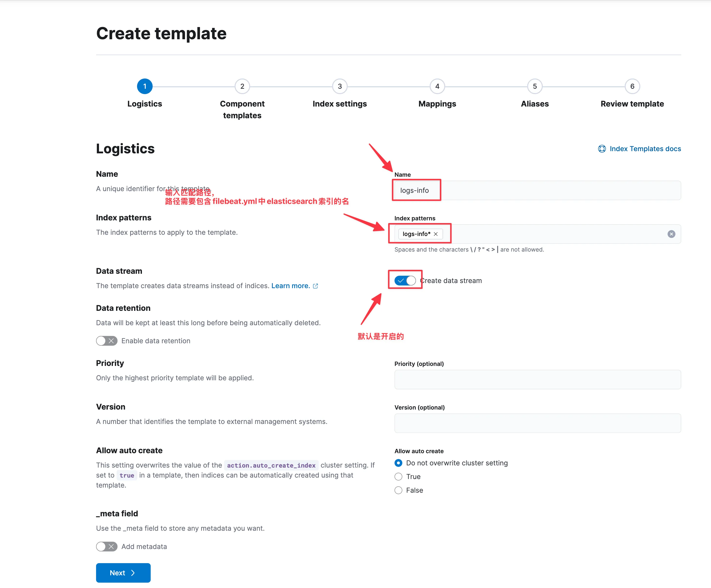This screenshot has width=711, height=588.
Task: Select Do not overwrite cluster setting
Action: click(398, 463)
